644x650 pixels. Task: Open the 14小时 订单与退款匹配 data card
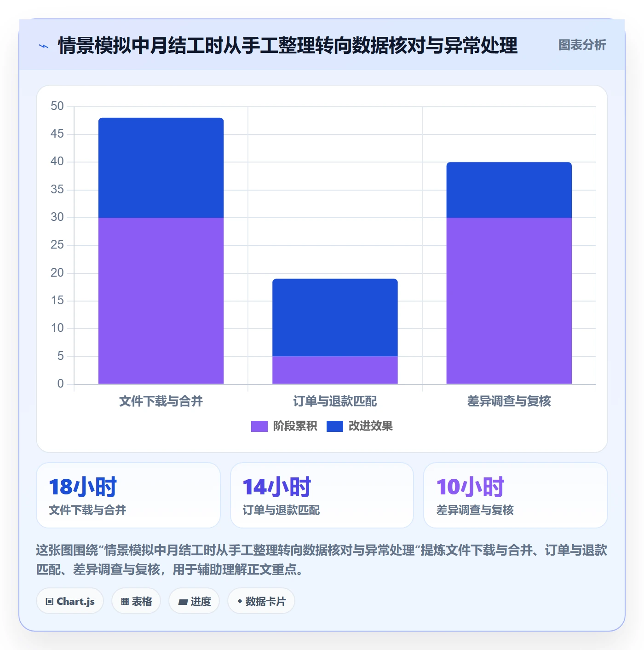322,495
